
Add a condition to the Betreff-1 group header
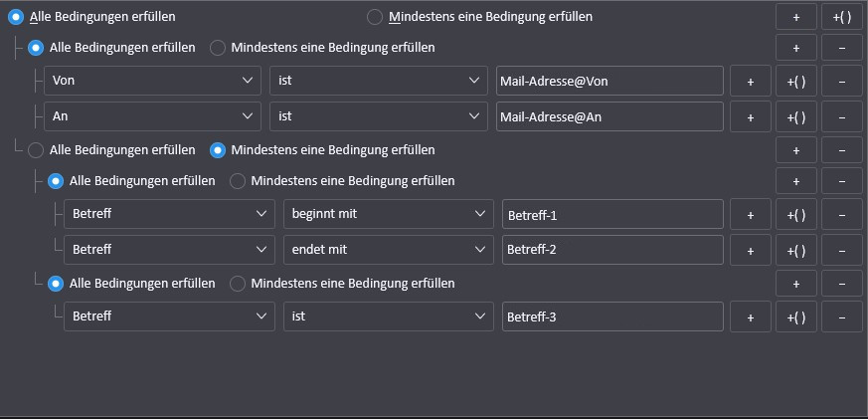(x=796, y=181)
